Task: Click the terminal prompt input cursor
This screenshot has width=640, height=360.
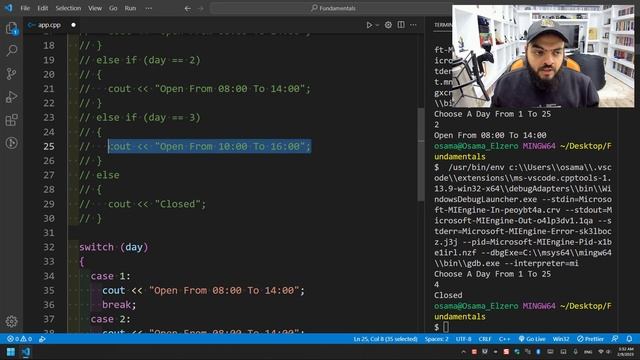Action: pyautogui.click(x=446, y=327)
